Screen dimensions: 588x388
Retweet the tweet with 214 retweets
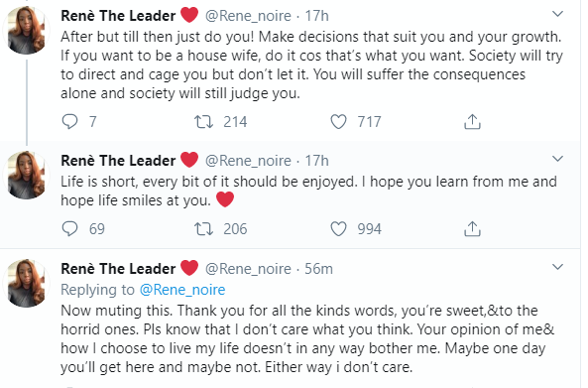(x=203, y=122)
